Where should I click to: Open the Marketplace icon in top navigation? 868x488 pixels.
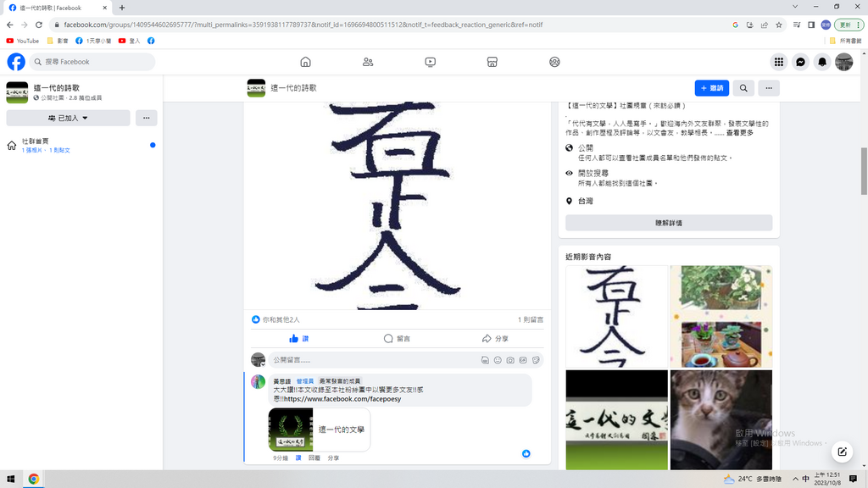pyautogui.click(x=492, y=62)
